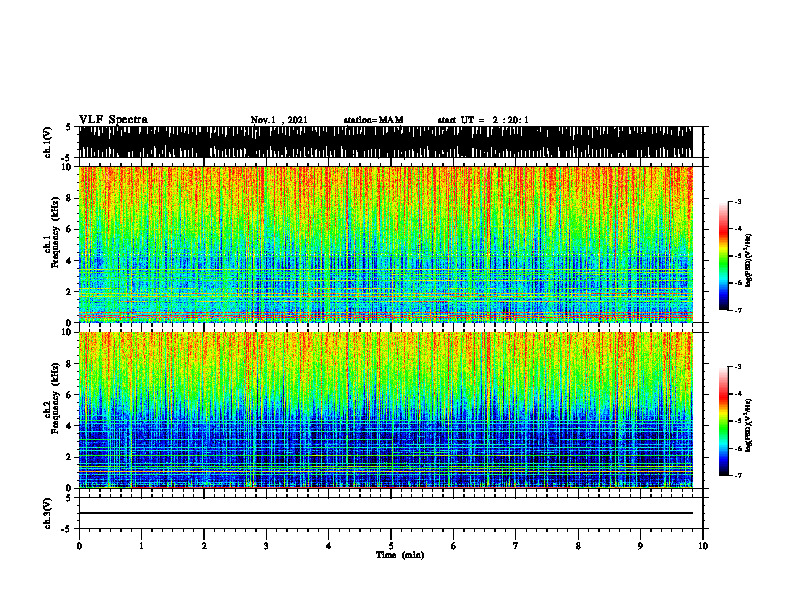Image resolution: width=792 pixels, height=612 pixels.
Task: Click the "VLF Spectra" plot title
Action: tap(113, 120)
